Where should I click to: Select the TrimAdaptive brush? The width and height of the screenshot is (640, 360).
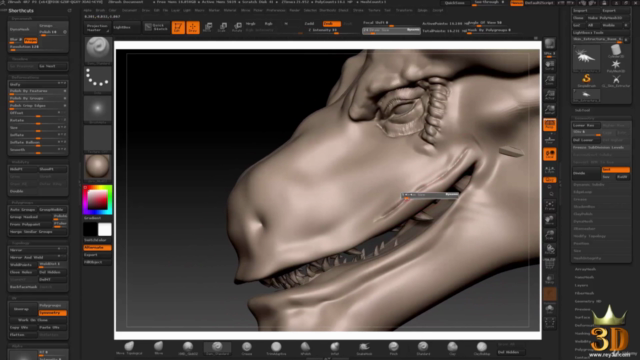(276, 348)
